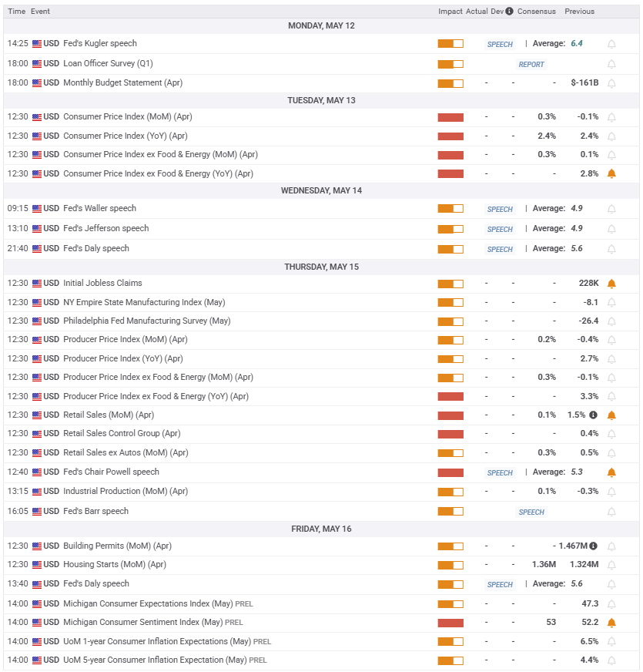Expand Philadelphia Fed Manufacturing Survey (May) event
643x672 pixels.
pos(321,321)
